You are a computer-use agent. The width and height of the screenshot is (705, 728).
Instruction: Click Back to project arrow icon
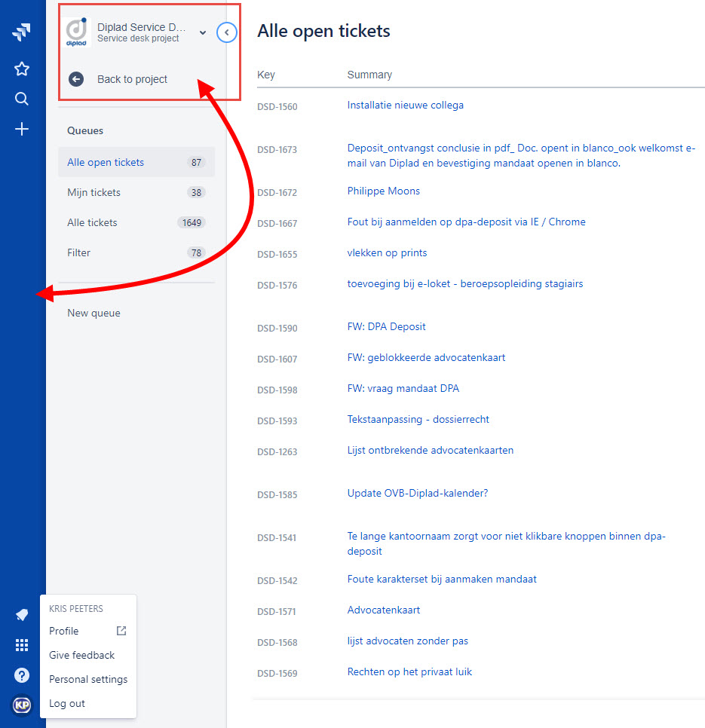point(76,79)
